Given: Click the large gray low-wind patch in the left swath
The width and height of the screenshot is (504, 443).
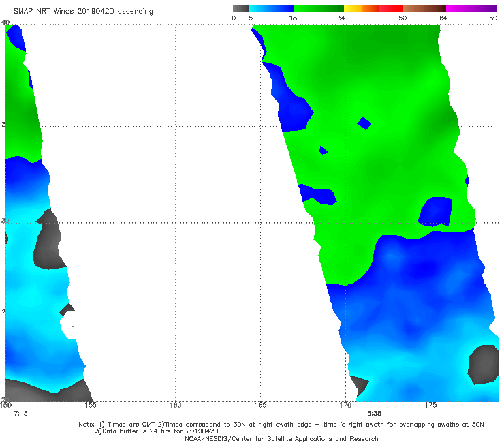Looking at the screenshot, I should [48, 240].
